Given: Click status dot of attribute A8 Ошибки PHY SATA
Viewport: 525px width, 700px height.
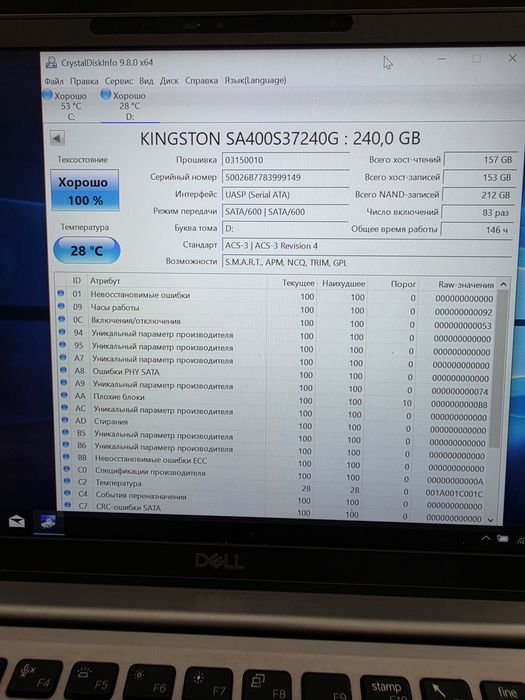Looking at the screenshot, I should click(63, 370).
